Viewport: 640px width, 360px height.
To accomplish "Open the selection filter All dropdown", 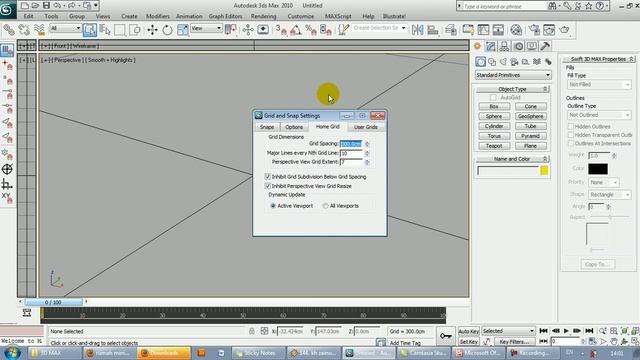I will (65, 28).
